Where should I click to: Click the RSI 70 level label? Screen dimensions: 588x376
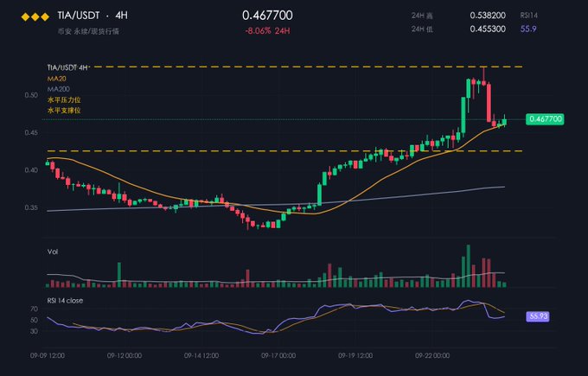pyautogui.click(x=34, y=309)
